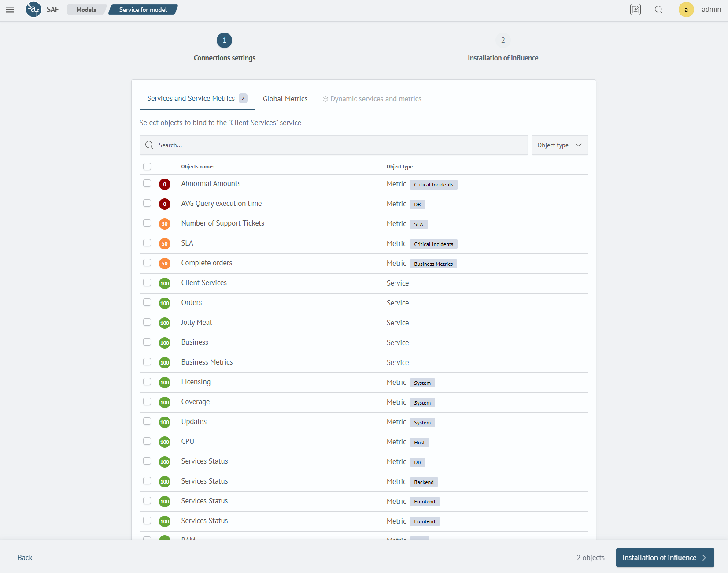Click the Dynamic services cube icon

pos(325,99)
